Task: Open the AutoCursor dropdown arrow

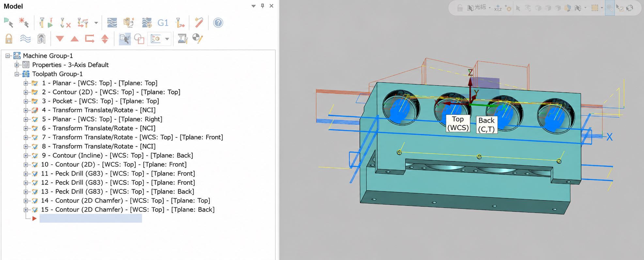Action: coord(490,8)
